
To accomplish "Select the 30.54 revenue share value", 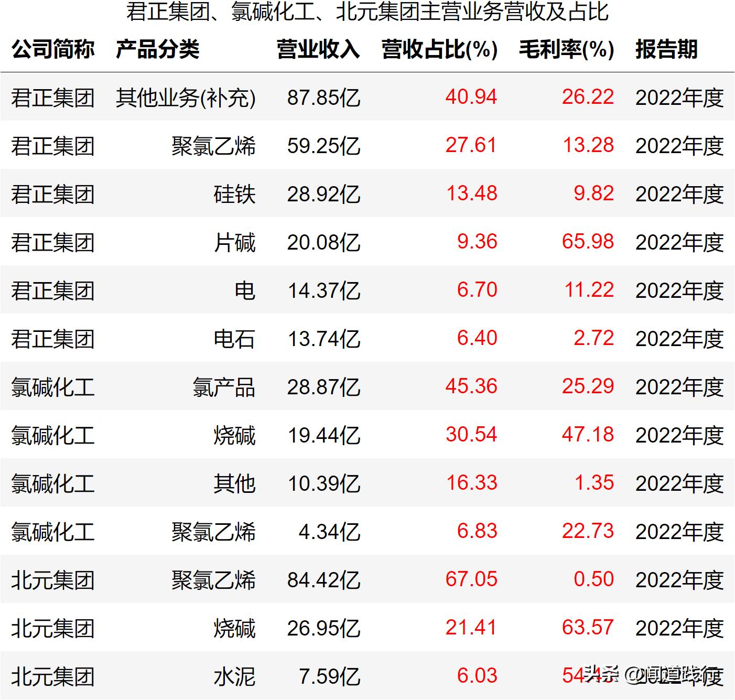I will click(471, 435).
